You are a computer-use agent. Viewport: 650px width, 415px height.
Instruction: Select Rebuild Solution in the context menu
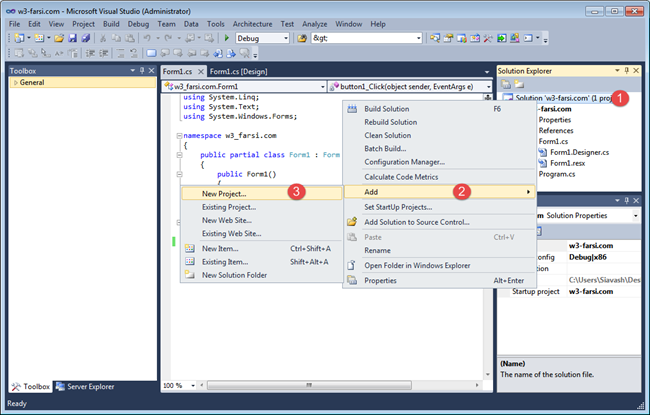tap(439, 122)
